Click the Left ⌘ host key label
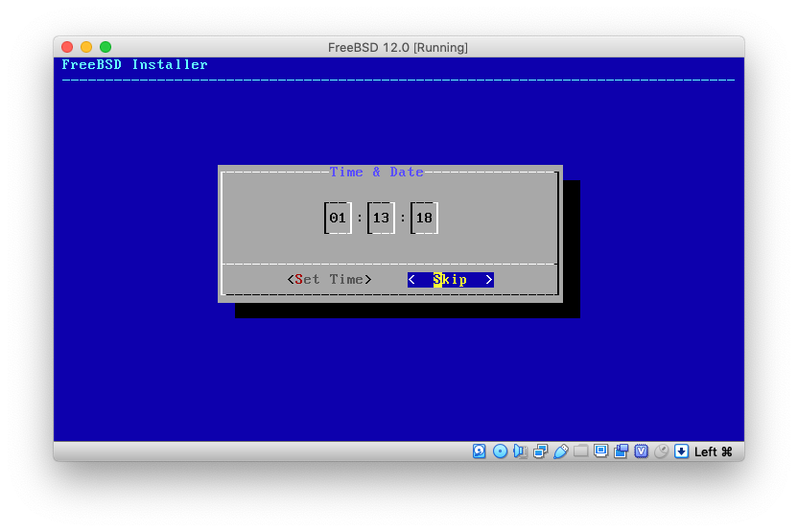 coord(714,451)
